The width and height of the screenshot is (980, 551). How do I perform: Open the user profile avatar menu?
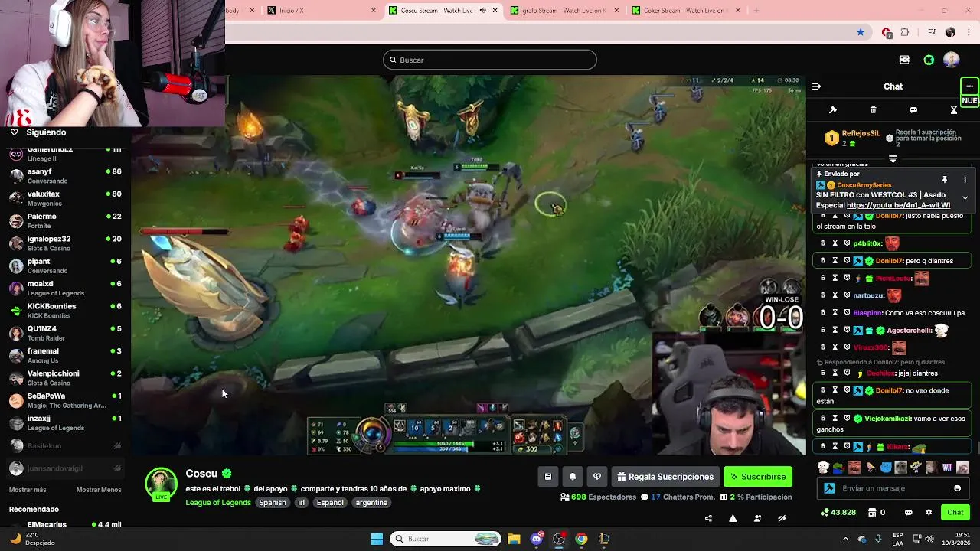click(x=952, y=60)
